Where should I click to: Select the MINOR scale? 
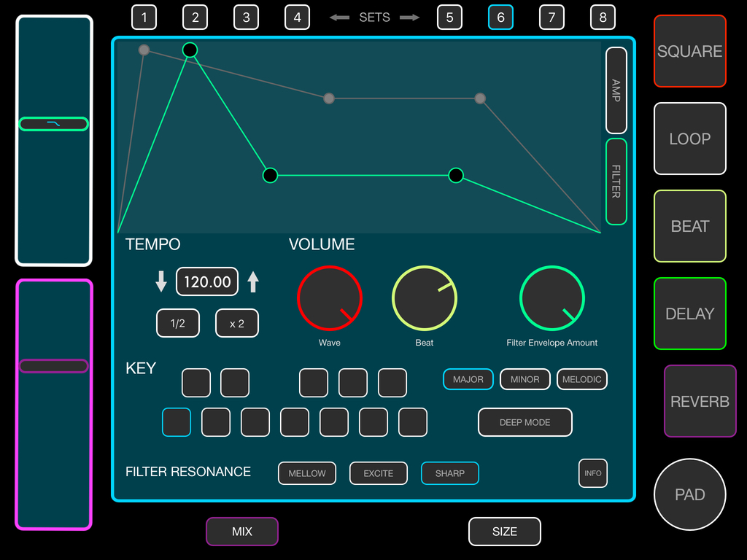(525, 379)
